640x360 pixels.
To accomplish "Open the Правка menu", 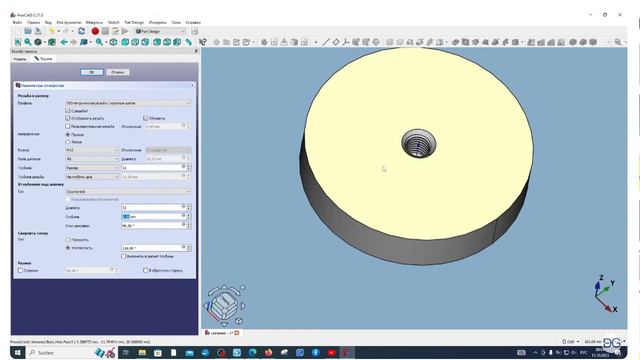I will [33, 22].
